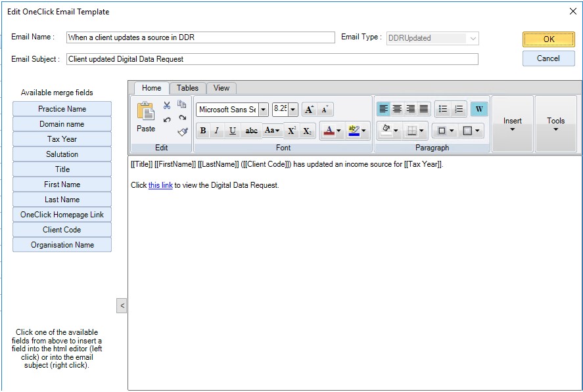This screenshot has height=392, width=583.
Task: Toggle italic formatting
Action: (x=217, y=131)
